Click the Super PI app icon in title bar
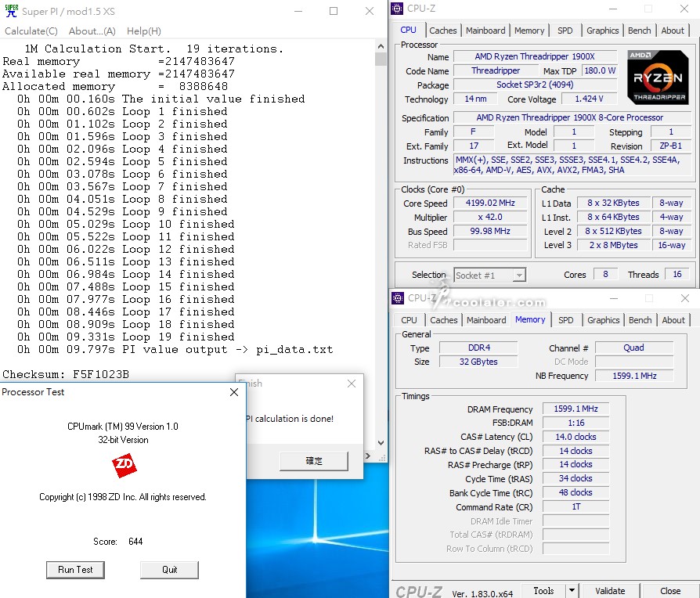Image resolution: width=700 pixels, height=598 pixels. point(12,11)
